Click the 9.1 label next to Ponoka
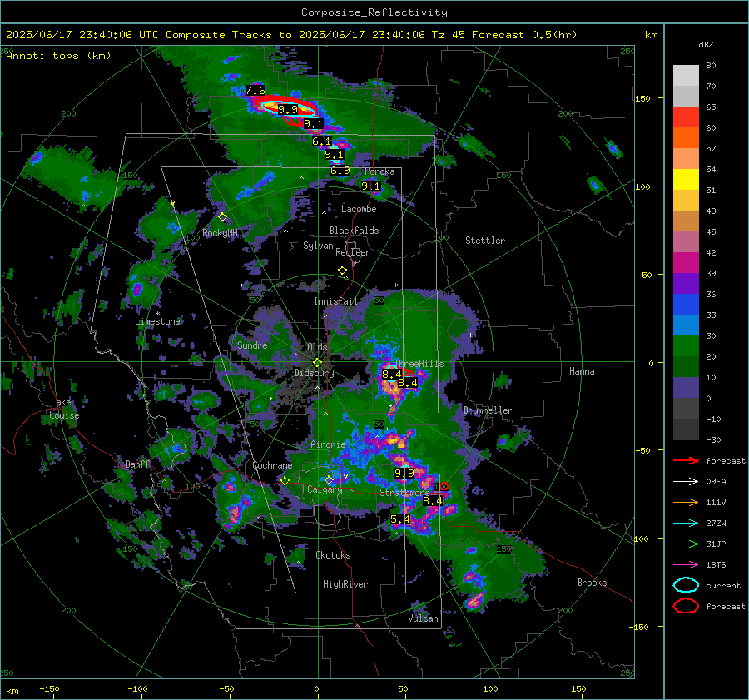The width and height of the screenshot is (749, 700). point(370,186)
